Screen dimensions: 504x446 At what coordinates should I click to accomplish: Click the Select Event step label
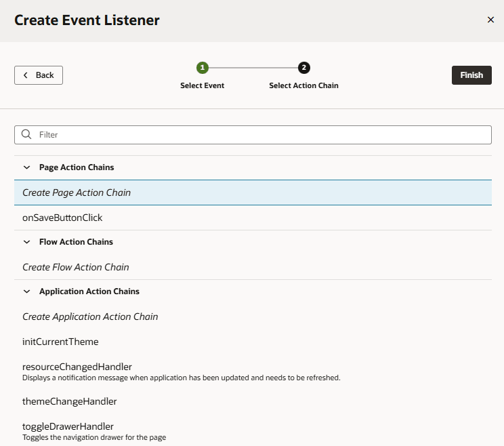tap(202, 85)
